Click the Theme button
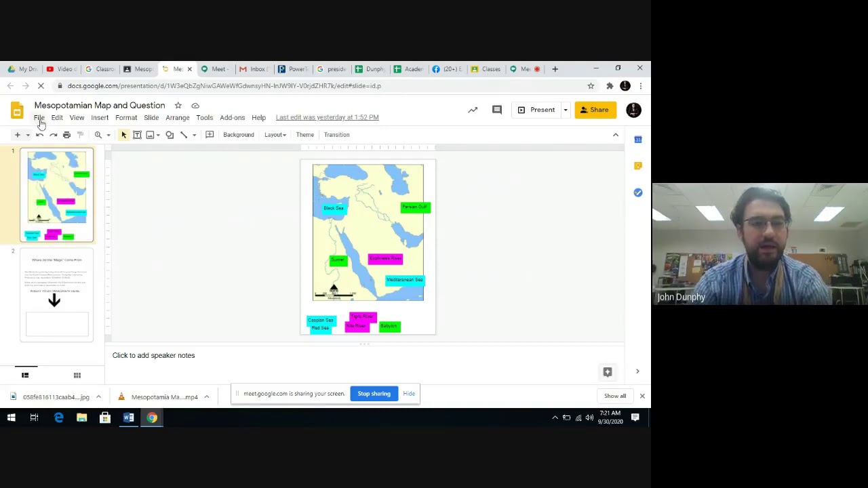Screen dimensions: 868x488 (x=305, y=135)
